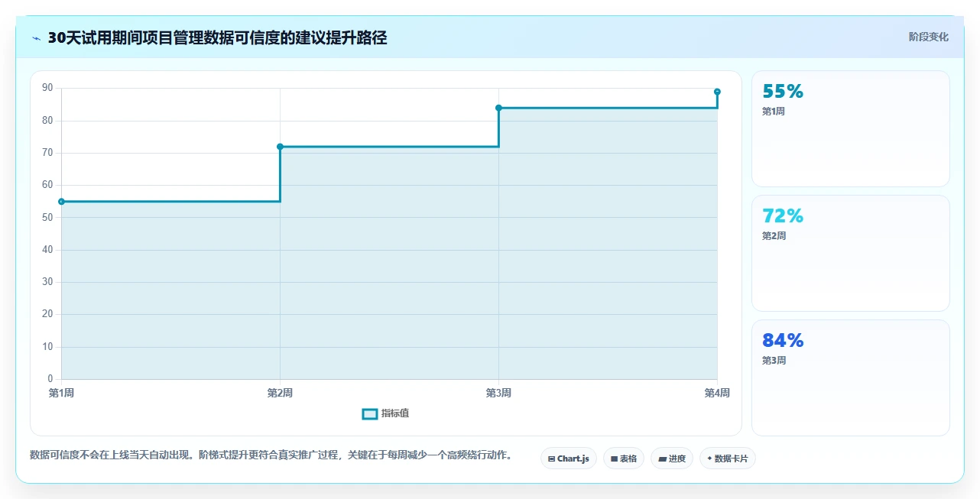
Task: Click the 阶段变化 label in header
Action: pos(928,37)
